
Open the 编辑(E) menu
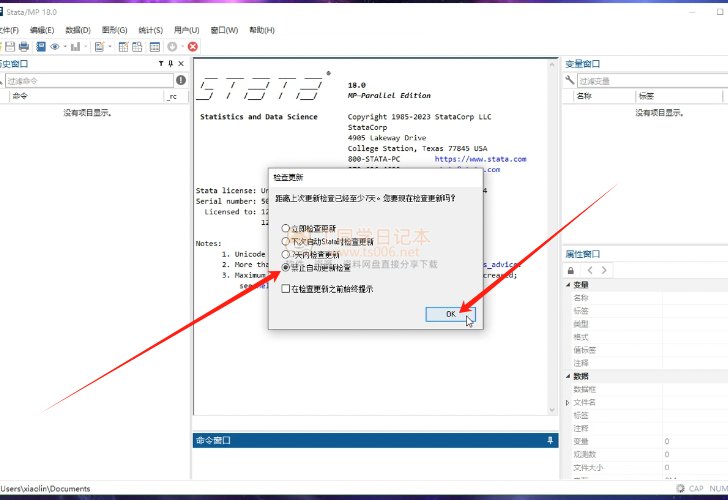pyautogui.click(x=42, y=30)
